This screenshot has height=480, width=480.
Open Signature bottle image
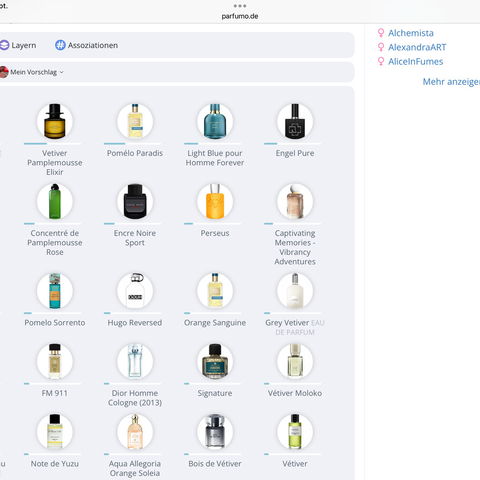pyautogui.click(x=215, y=361)
